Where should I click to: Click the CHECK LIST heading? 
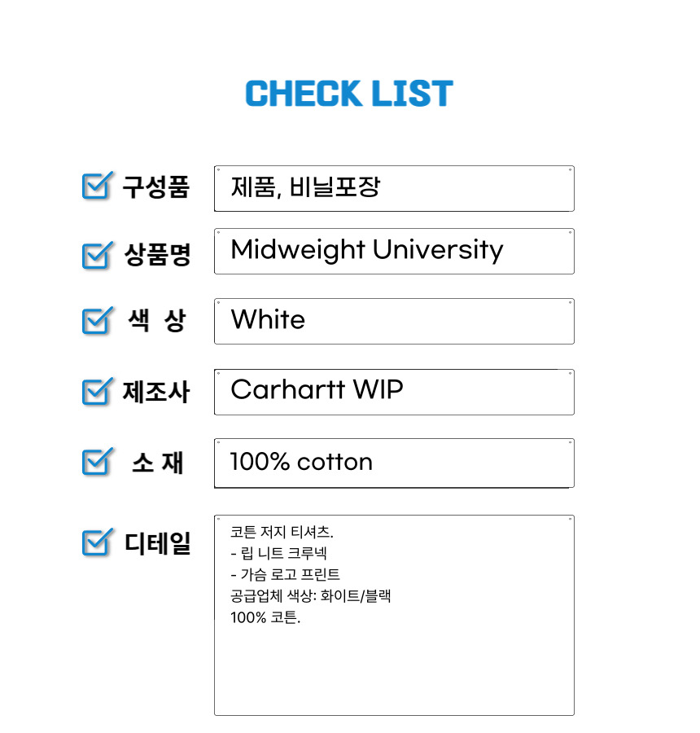coord(349,94)
